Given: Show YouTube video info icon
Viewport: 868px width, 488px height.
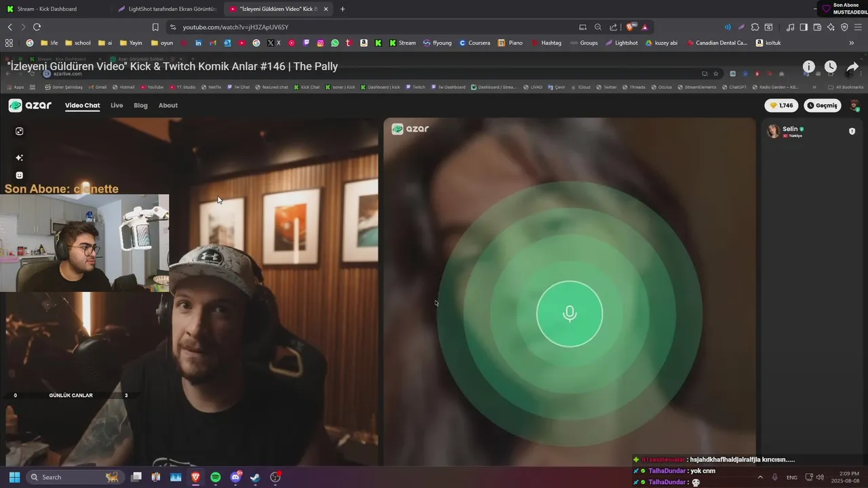Looking at the screenshot, I should 809,66.
